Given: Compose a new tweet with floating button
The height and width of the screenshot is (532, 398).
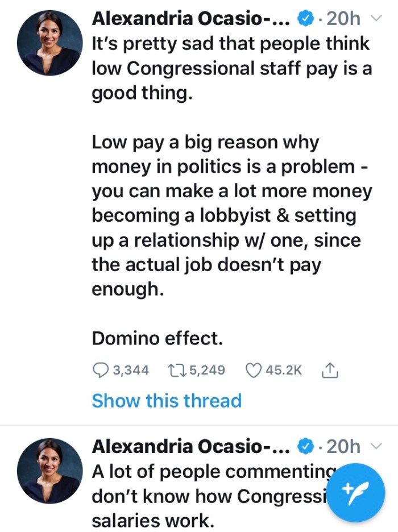Looking at the screenshot, I should (x=357, y=493).
